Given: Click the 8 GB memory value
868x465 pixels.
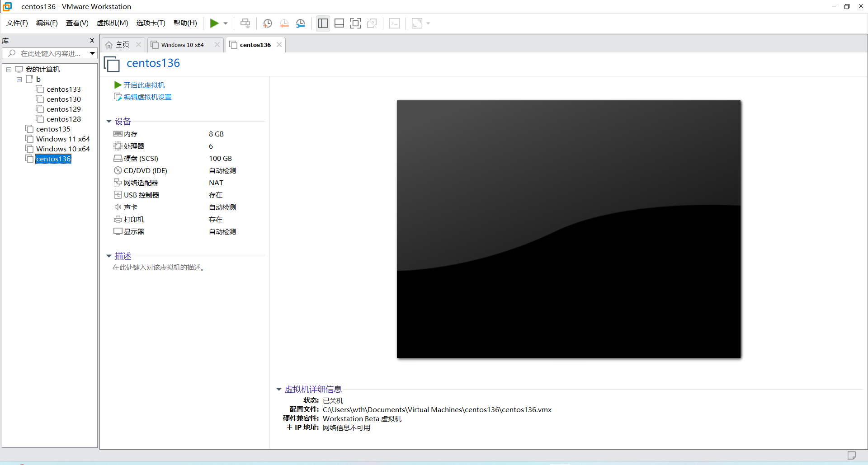Looking at the screenshot, I should 216,134.
